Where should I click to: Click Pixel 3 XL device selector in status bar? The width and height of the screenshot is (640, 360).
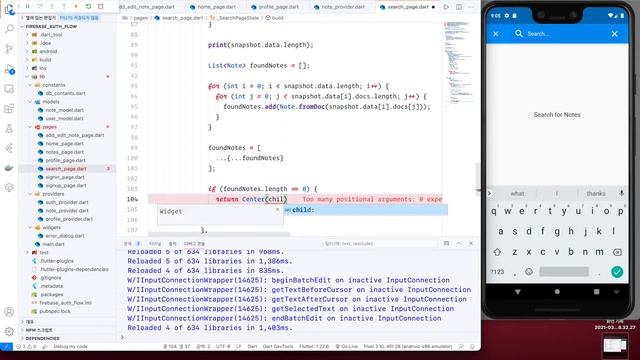(x=408, y=347)
